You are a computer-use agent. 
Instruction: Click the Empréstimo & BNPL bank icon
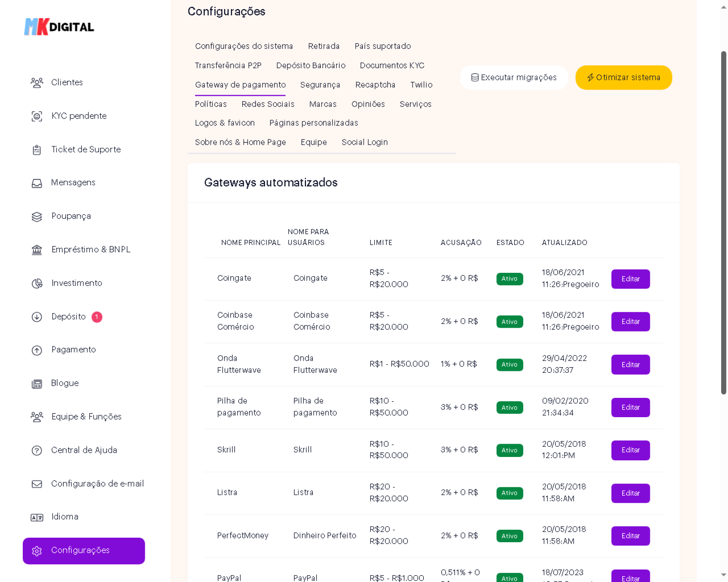click(37, 250)
